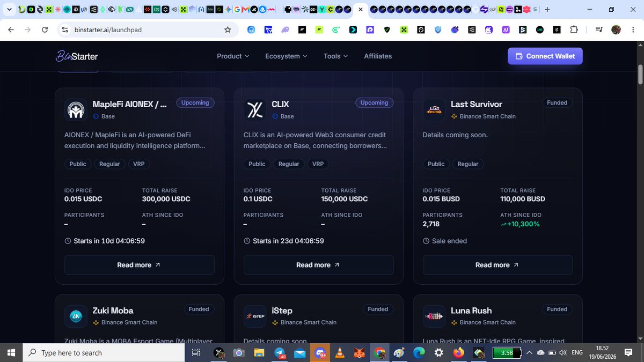This screenshot has width=644, height=362.
Task: Open the ENG language indicator
Action: pos(577,353)
